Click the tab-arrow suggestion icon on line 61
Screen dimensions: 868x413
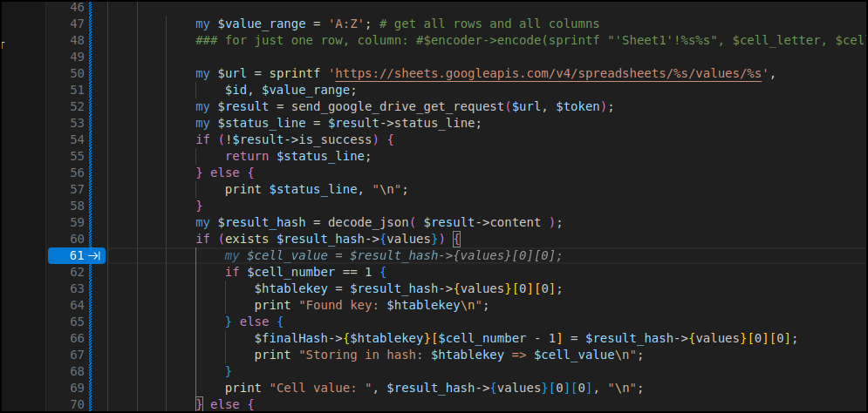[x=94, y=255]
